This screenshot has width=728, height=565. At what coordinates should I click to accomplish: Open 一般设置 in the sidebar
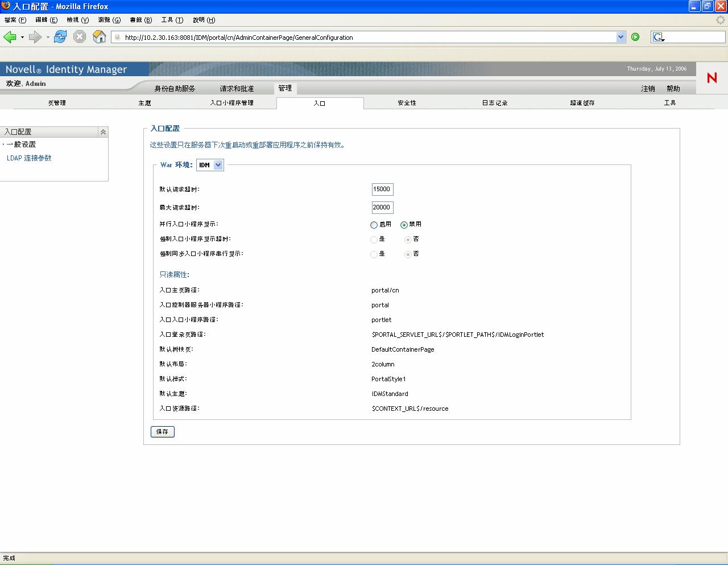point(21,145)
